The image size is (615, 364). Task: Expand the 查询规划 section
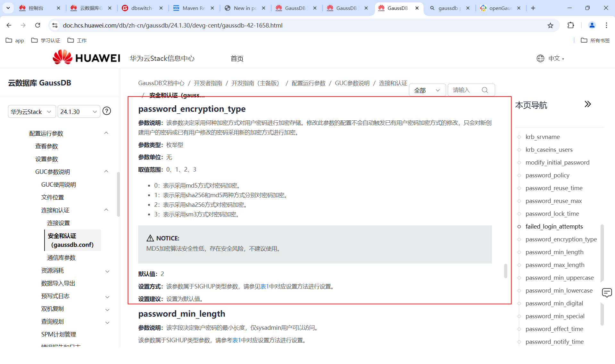pyautogui.click(x=108, y=322)
